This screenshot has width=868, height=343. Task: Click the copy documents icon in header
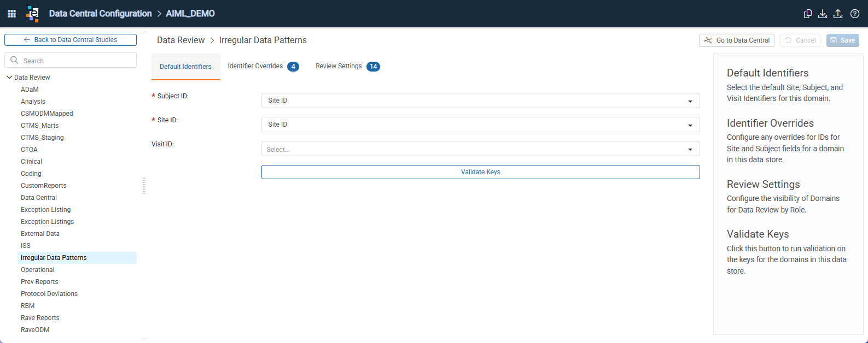click(x=807, y=14)
